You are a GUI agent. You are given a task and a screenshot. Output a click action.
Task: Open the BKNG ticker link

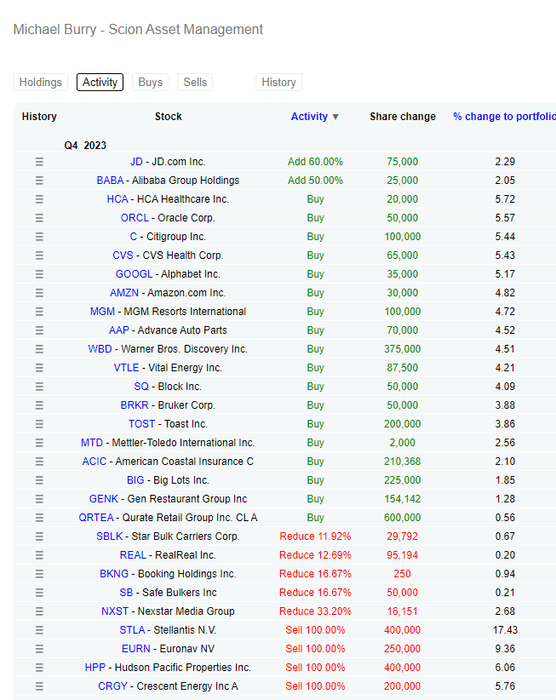tap(114, 574)
